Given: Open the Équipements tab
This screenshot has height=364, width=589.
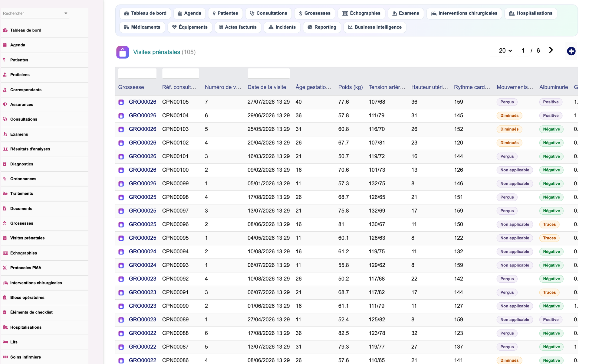Looking at the screenshot, I should (190, 27).
